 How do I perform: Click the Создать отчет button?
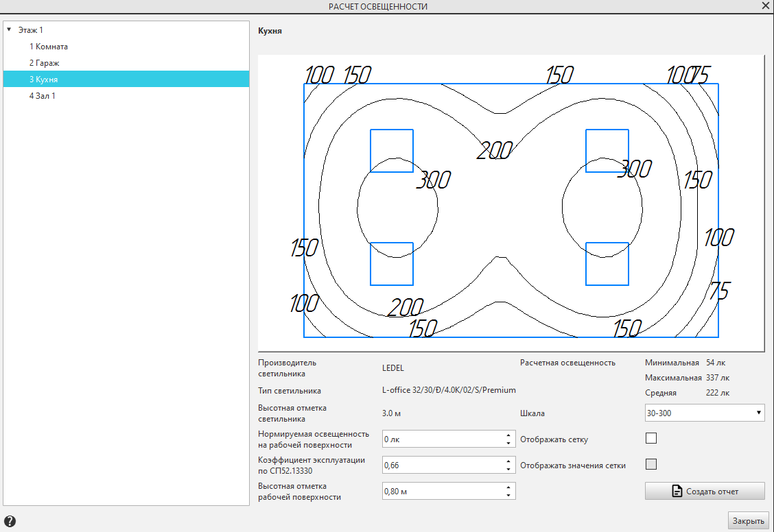pyautogui.click(x=705, y=491)
